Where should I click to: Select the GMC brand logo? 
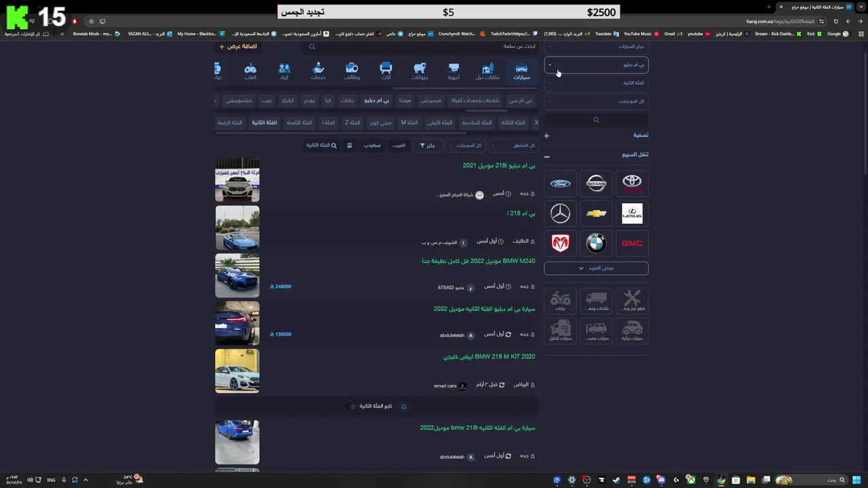[x=632, y=243]
